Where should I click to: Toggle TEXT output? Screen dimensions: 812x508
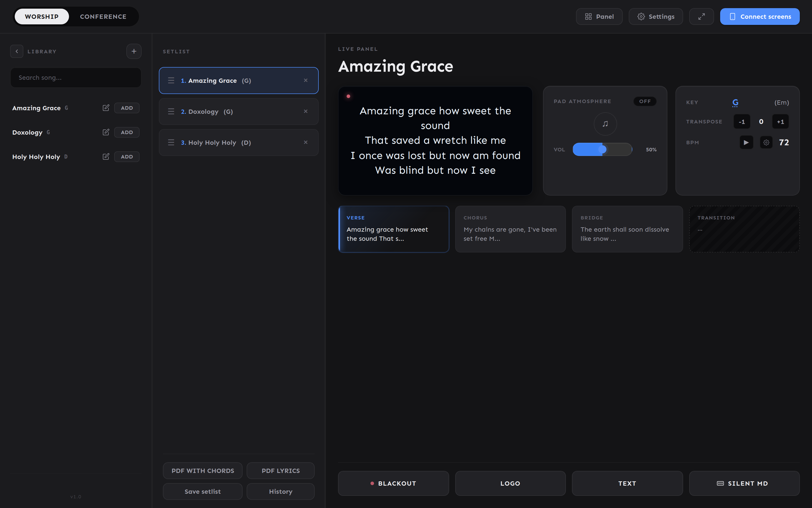click(x=627, y=483)
